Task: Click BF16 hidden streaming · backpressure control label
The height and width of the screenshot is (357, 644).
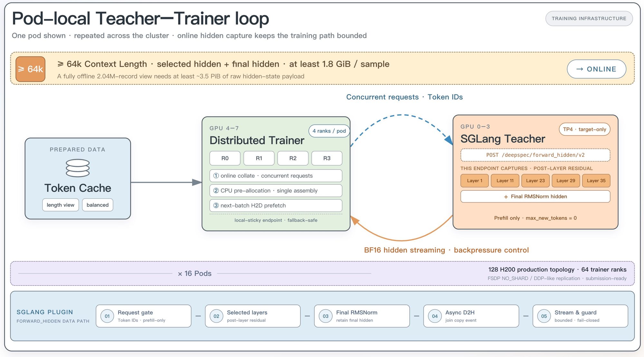Action: (x=446, y=250)
